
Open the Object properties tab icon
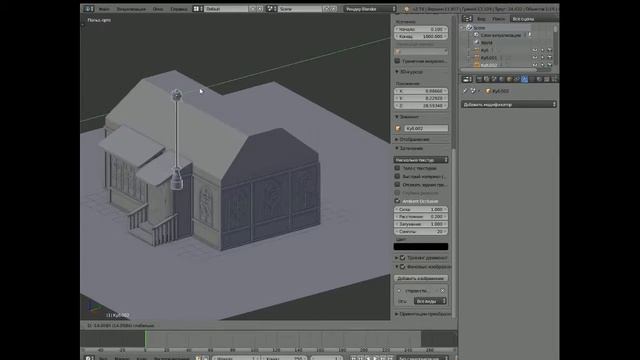click(x=509, y=79)
